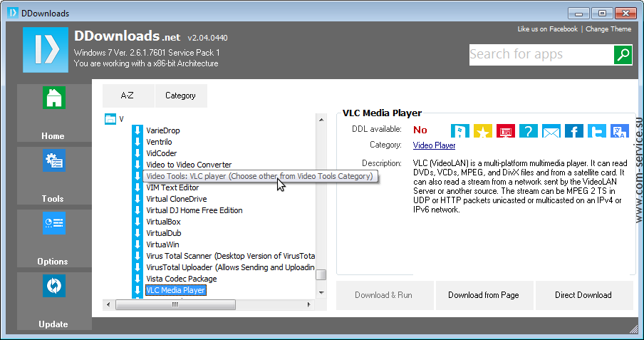644x340 pixels.
Task: Click the list's vertical scrollbar down arrow
Action: coord(321,293)
